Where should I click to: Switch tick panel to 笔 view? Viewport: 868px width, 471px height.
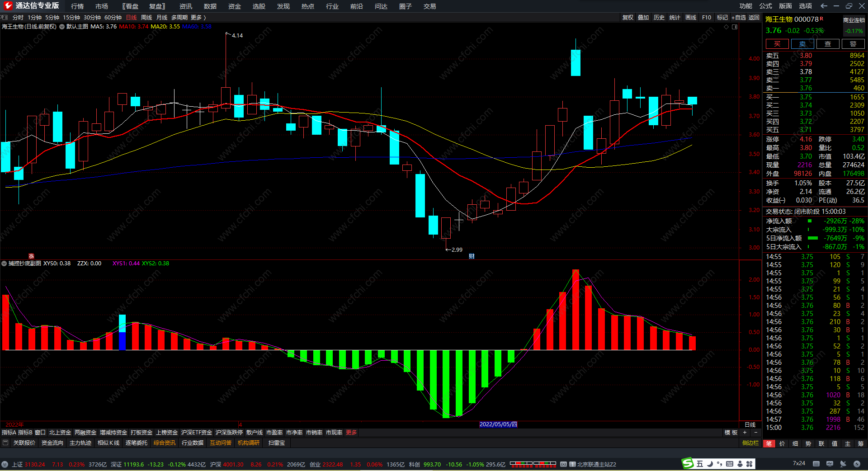(769, 443)
